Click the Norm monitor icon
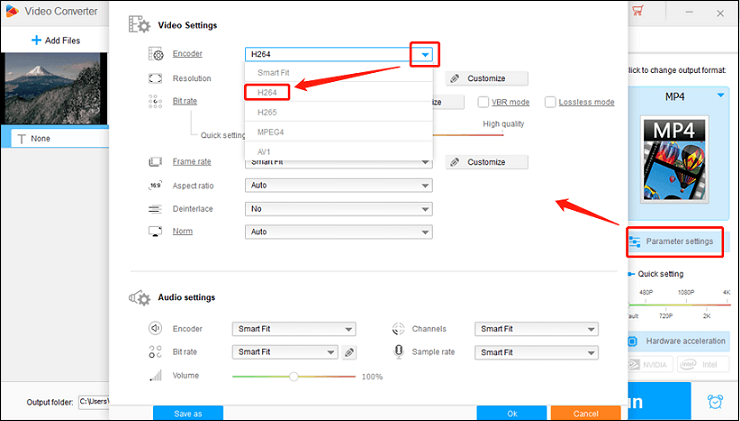This screenshot has width=740, height=421. tap(155, 231)
